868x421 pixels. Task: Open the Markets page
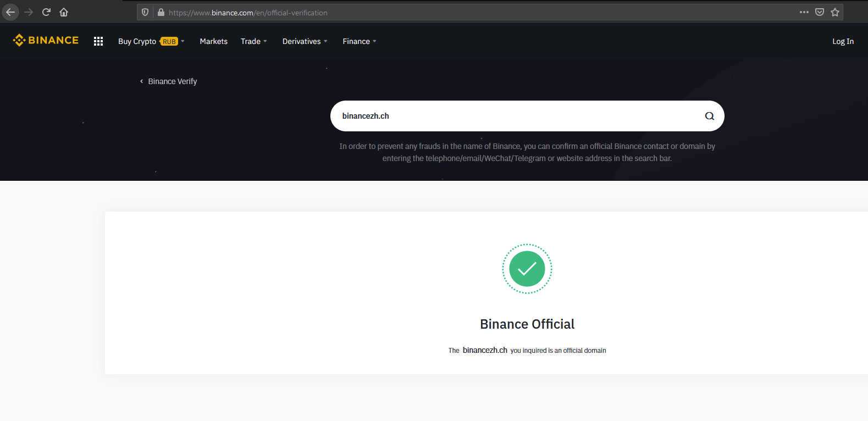(214, 41)
